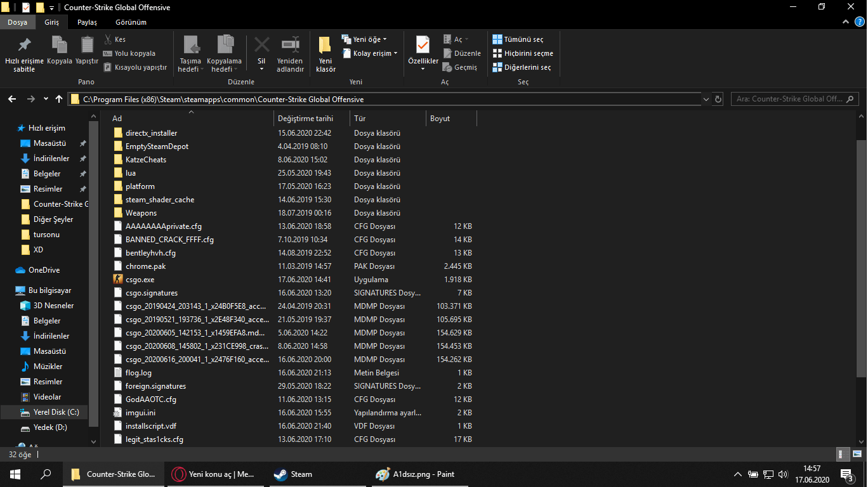
Task: Click the Aç open button
Action: 456,39
